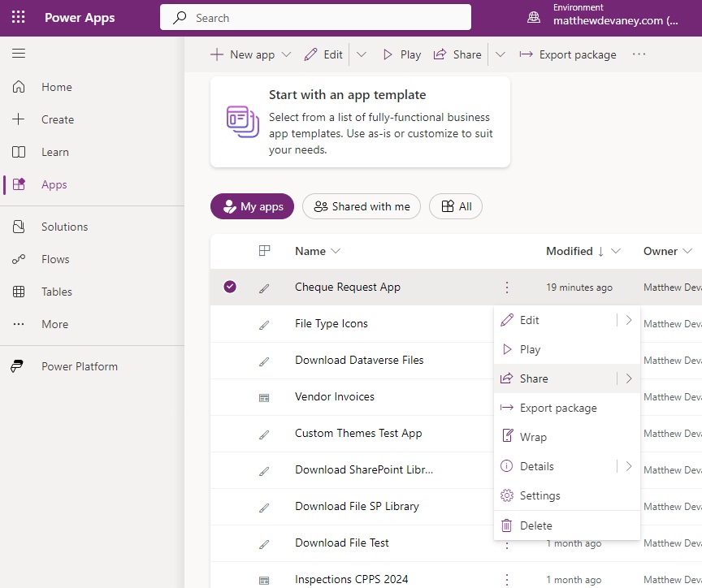This screenshot has width=702, height=588.
Task: Open the Vendor Invoices app link
Action: [335, 396]
